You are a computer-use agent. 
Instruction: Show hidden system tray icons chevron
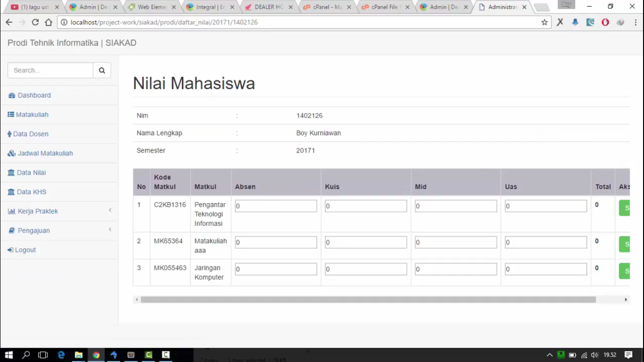pyautogui.click(x=549, y=355)
